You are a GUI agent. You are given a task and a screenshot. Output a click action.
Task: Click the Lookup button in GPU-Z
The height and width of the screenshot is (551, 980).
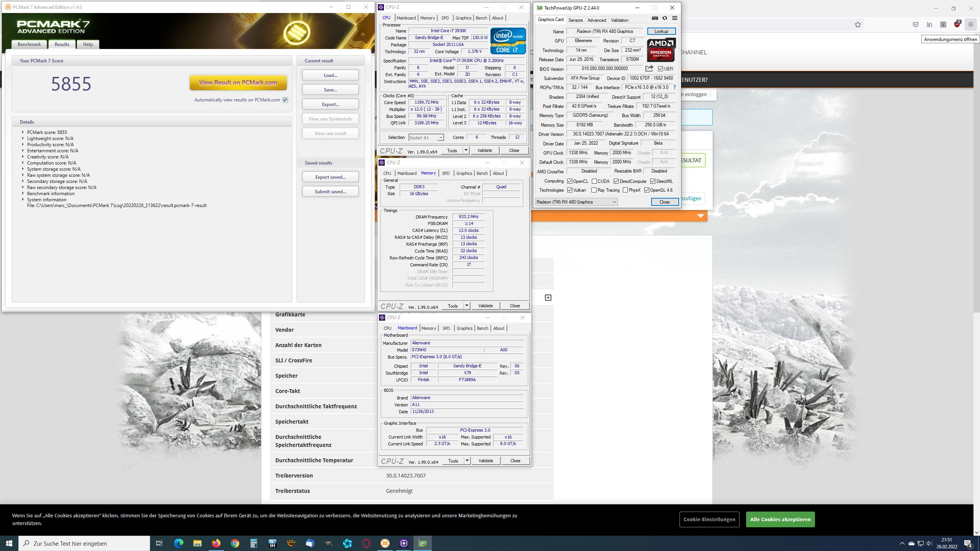tap(661, 31)
